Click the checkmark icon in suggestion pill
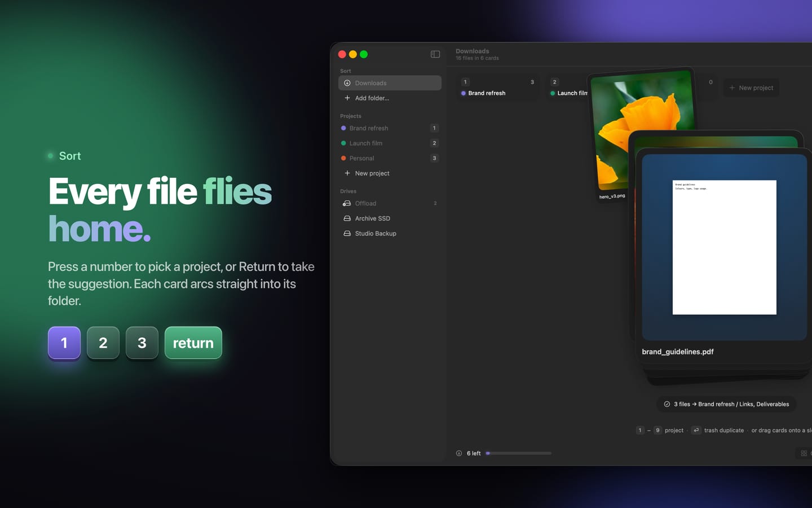This screenshot has width=812, height=508. click(x=667, y=404)
